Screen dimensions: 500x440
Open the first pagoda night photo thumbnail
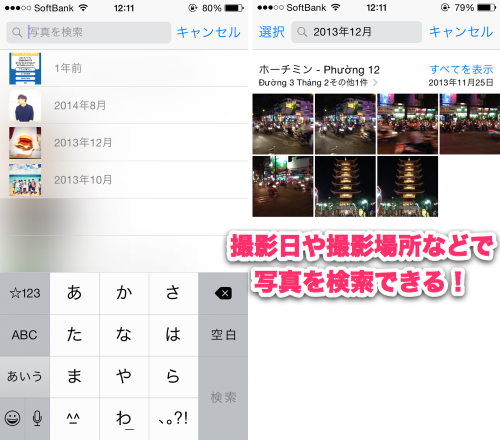[345, 186]
